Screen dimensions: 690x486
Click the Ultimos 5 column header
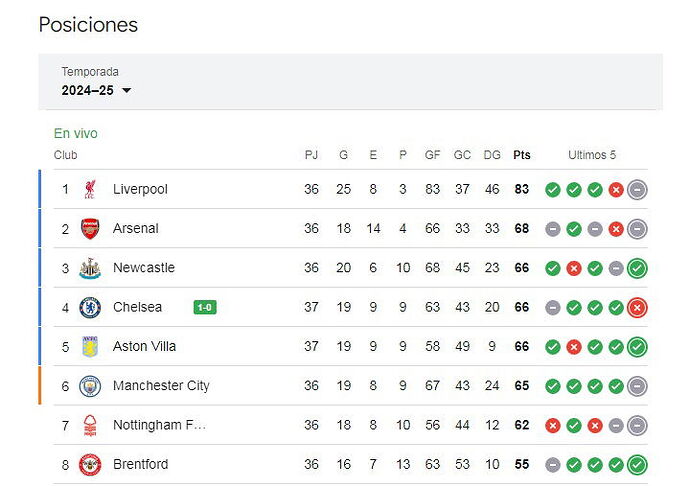pyautogui.click(x=592, y=155)
